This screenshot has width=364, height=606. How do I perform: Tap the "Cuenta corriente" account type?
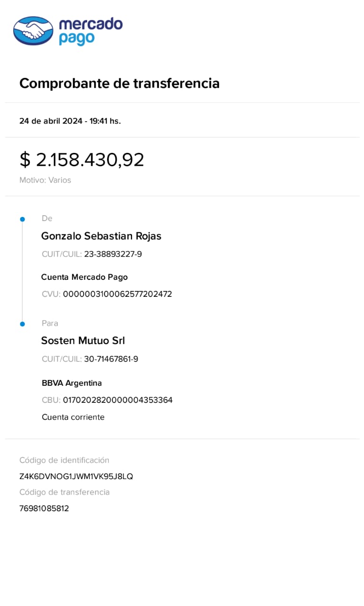click(73, 417)
